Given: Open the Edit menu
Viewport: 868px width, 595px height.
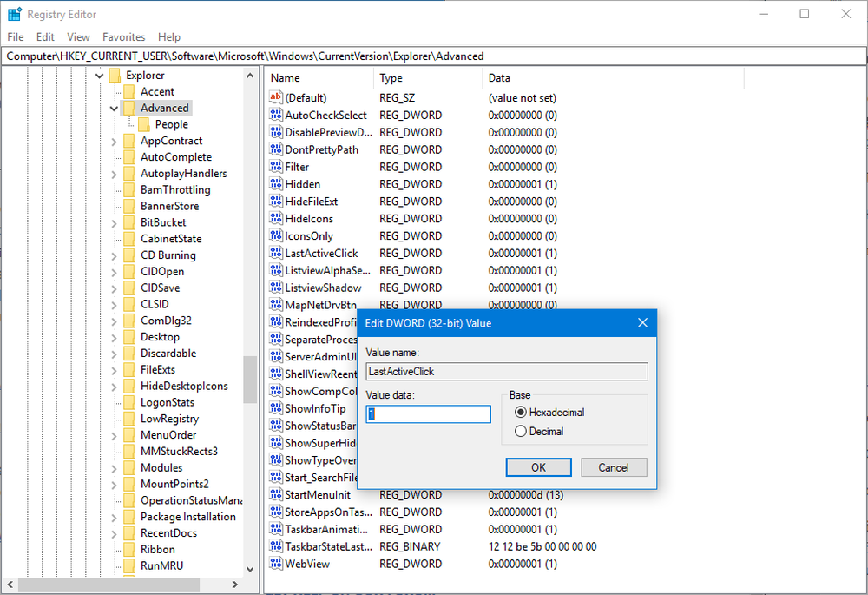Looking at the screenshot, I should [x=45, y=37].
